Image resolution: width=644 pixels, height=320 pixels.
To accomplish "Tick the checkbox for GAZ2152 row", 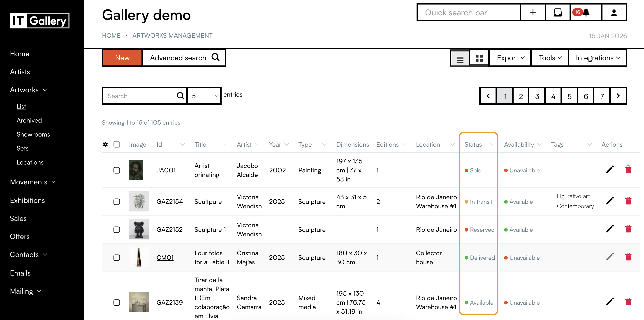I will point(116,230).
